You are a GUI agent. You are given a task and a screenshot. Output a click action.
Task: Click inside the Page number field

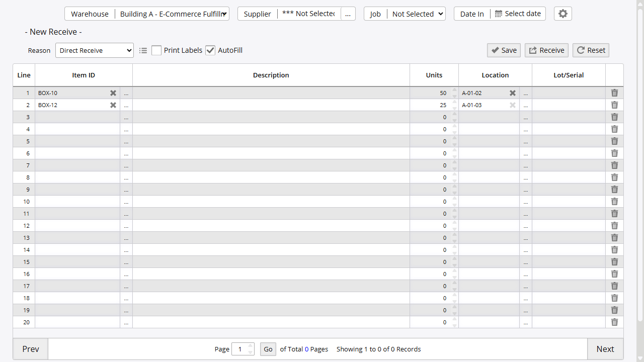[240, 349]
